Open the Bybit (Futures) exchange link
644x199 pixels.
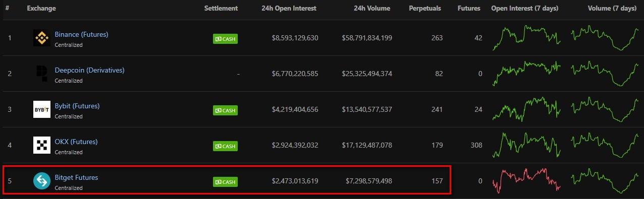[x=77, y=106]
